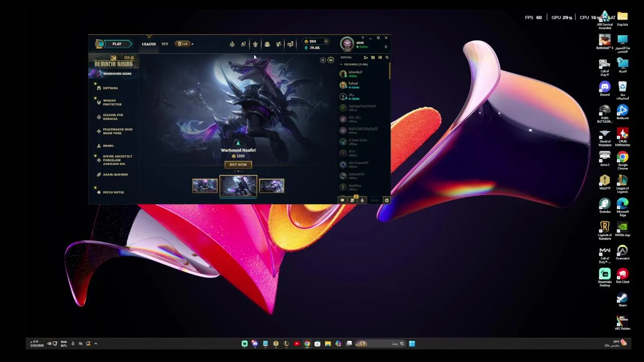Switch to the TFT tab
Image resolution: width=644 pixels, height=362 pixels.
165,44
